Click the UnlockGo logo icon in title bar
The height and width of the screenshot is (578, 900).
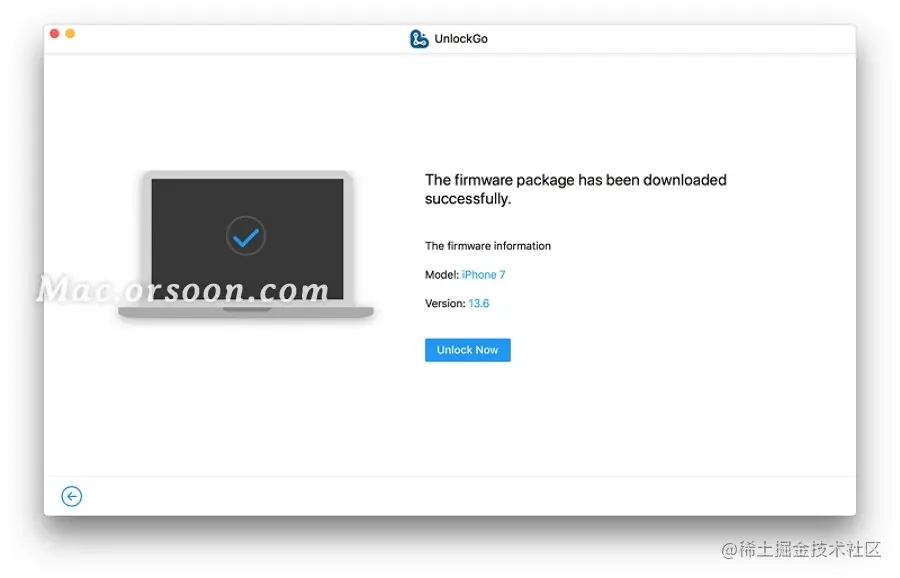coord(419,39)
